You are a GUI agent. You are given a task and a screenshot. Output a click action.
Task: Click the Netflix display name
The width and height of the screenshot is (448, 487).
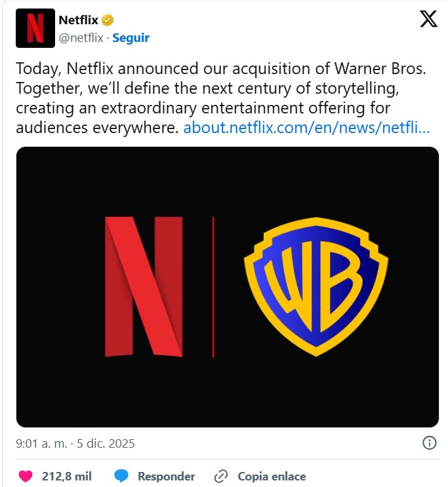click(x=78, y=20)
